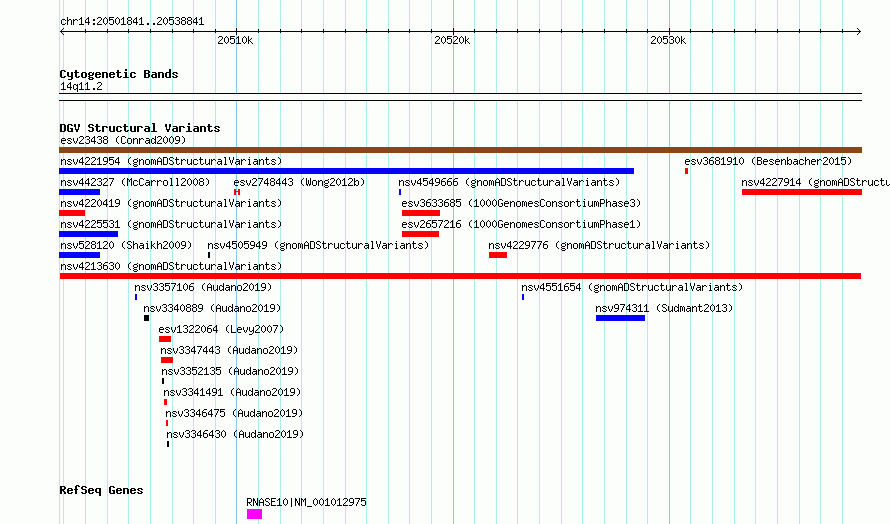Open nsv974311 (Sudmant2013) variant
Viewport: 890px width, 524px height.
coord(664,308)
